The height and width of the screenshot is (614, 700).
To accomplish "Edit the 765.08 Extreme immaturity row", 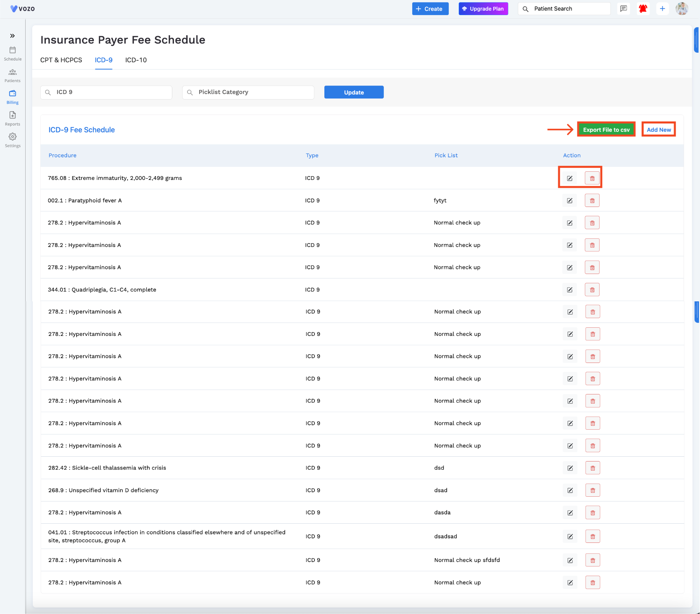I will (569, 178).
